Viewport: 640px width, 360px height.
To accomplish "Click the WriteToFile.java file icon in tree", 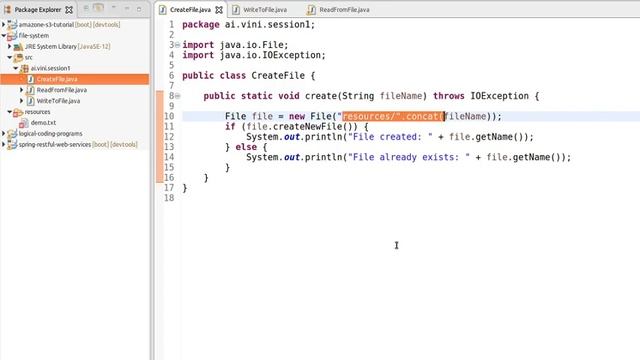I will [x=31, y=101].
